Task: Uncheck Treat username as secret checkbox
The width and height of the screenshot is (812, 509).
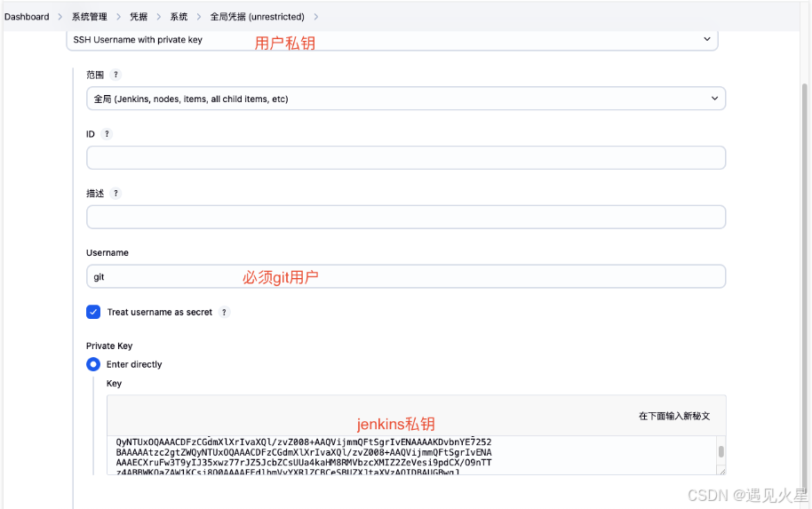Action: [93, 312]
